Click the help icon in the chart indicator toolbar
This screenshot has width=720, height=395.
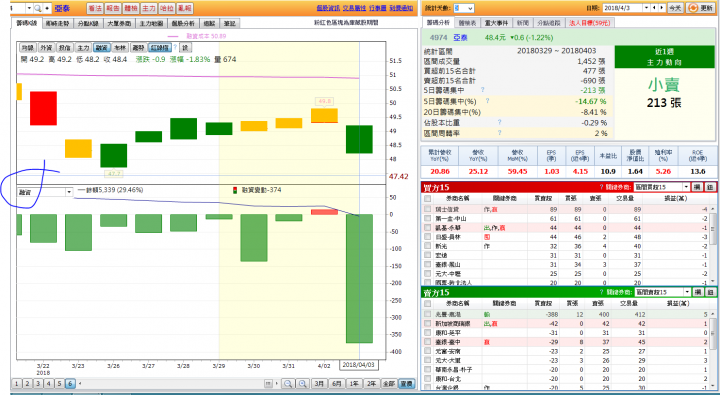coord(175,47)
